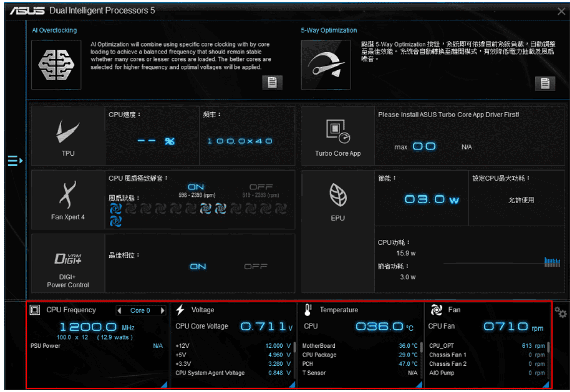Open the AI Overclocking brain icon
Image resolution: width=570 pixels, height=392 pixels.
click(56, 65)
